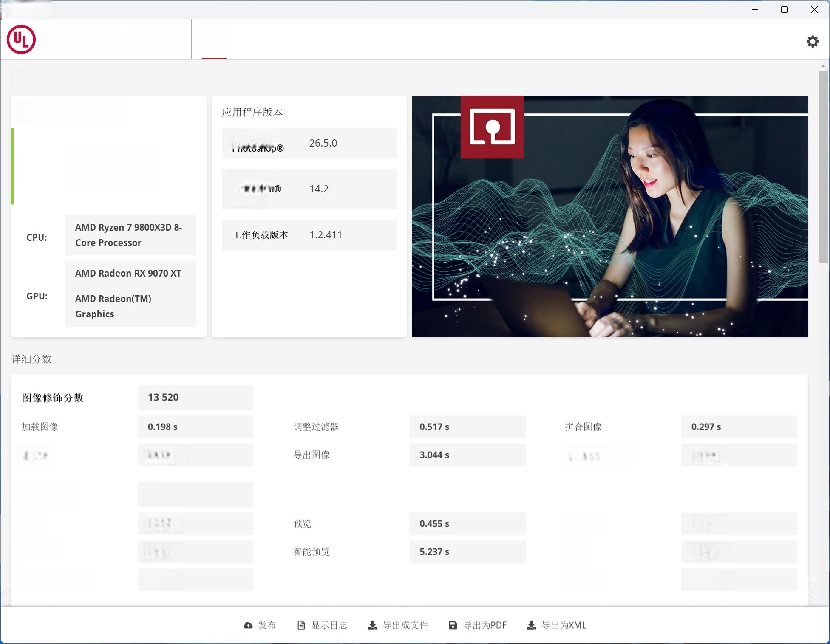Viewport: 830px width, 644px height.
Task: Click the scrollbar up arrow
Action: [823, 66]
